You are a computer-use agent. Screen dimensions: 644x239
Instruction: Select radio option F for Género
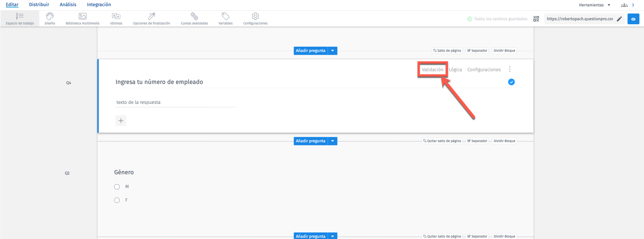(117, 200)
